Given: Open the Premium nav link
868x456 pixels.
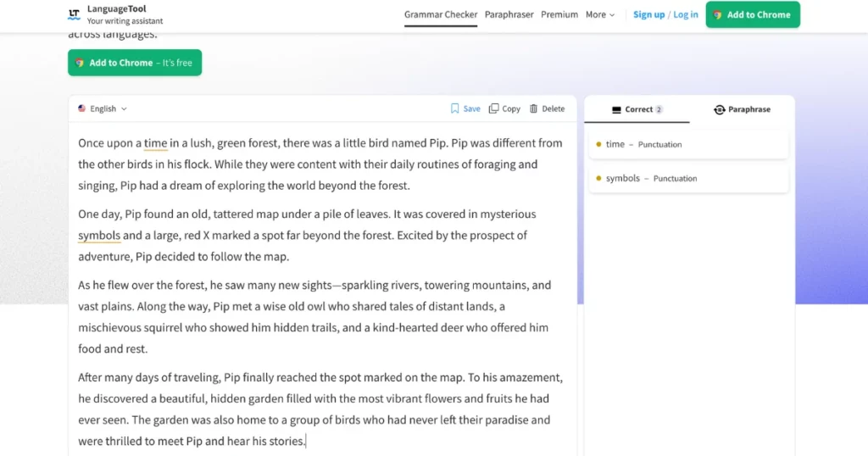Looking at the screenshot, I should (x=559, y=14).
